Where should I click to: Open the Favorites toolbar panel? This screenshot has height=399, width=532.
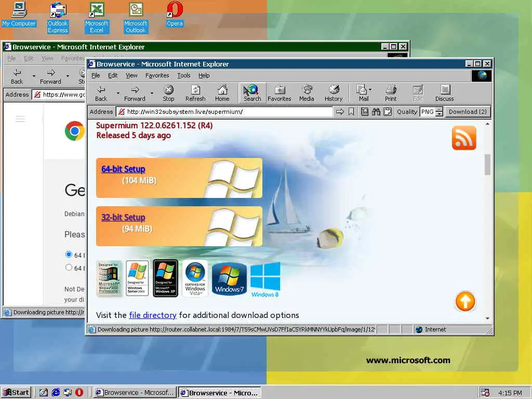[x=279, y=93]
